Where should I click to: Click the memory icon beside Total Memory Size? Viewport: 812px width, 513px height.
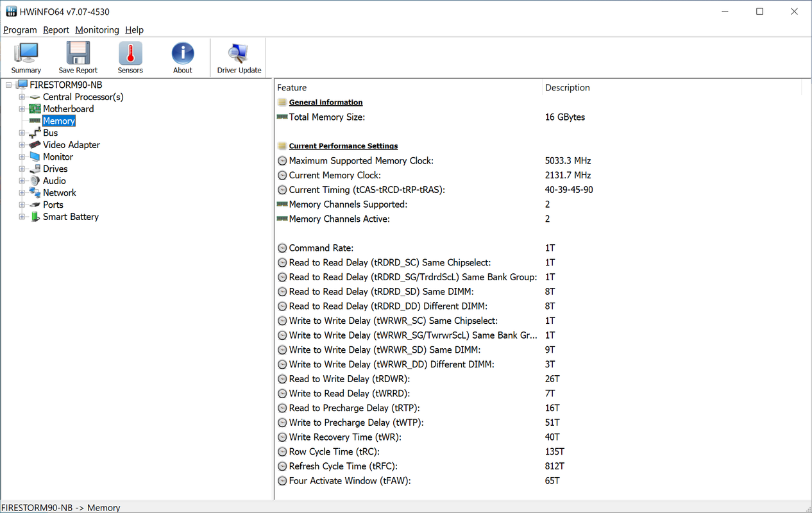[282, 117]
